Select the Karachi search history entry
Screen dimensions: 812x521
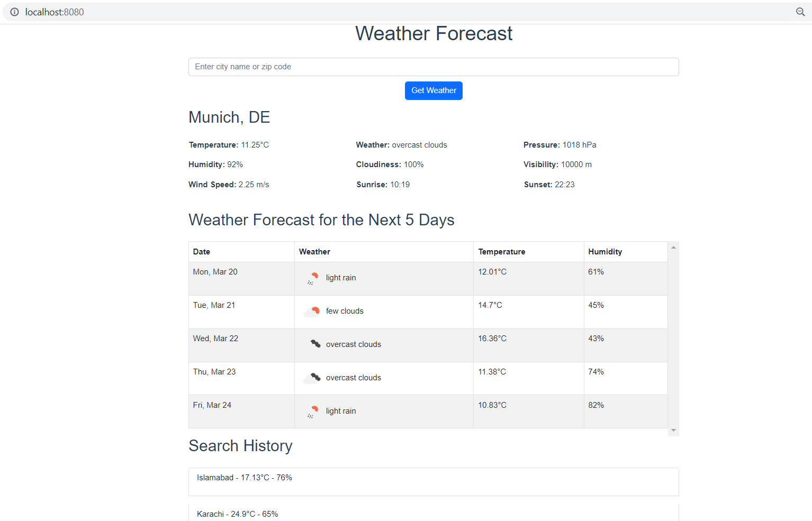[x=434, y=513]
